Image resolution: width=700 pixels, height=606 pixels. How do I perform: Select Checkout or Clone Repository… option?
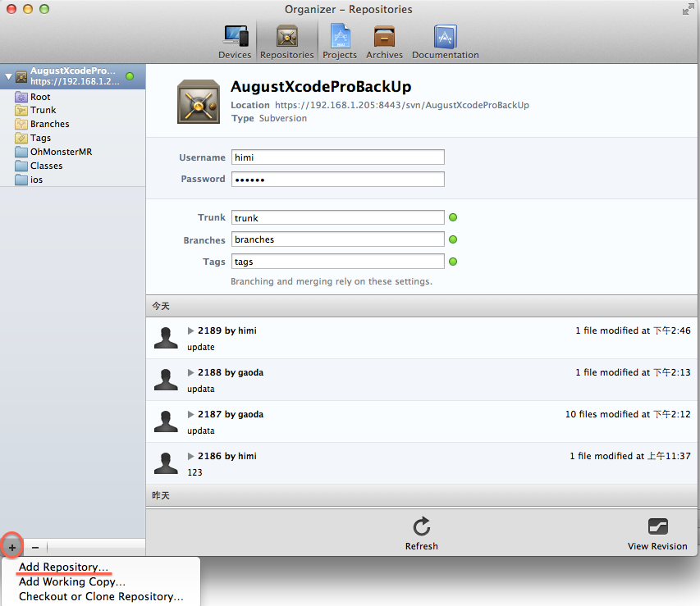(x=101, y=597)
